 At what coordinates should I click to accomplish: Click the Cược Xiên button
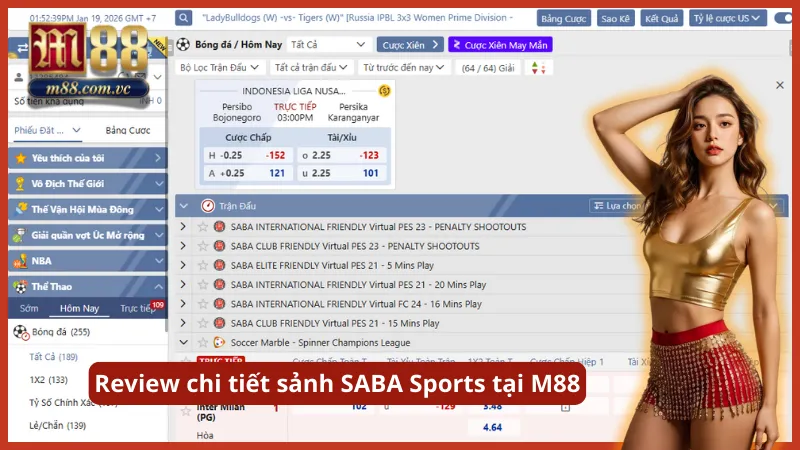click(410, 45)
